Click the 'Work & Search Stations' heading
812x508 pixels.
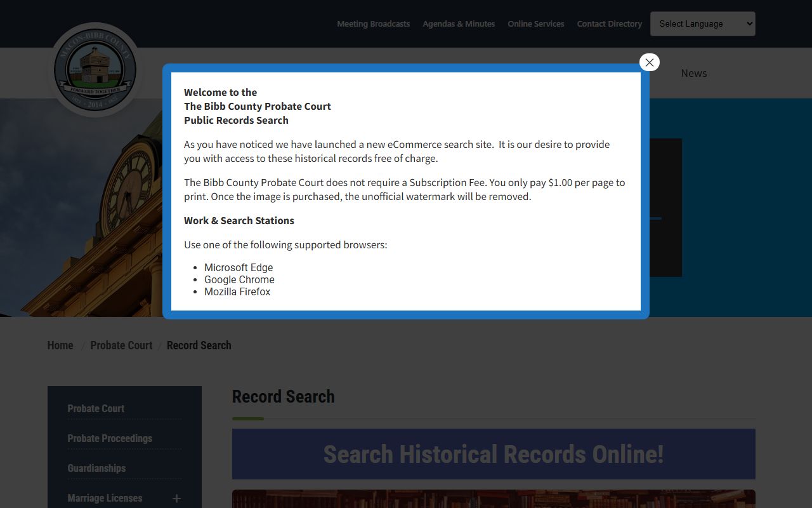[x=239, y=220]
